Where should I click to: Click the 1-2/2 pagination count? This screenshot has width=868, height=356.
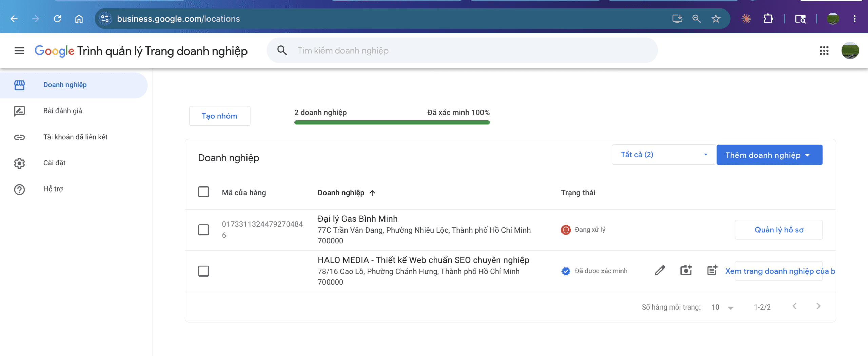tap(762, 307)
